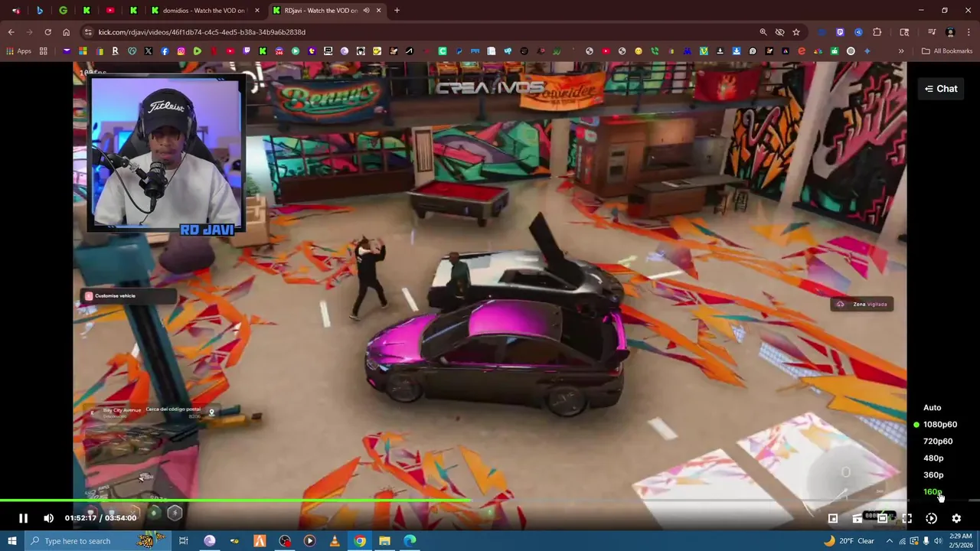Image resolution: width=980 pixels, height=551 pixels.
Task: Show more bookmarks chevron
Action: tap(901, 51)
